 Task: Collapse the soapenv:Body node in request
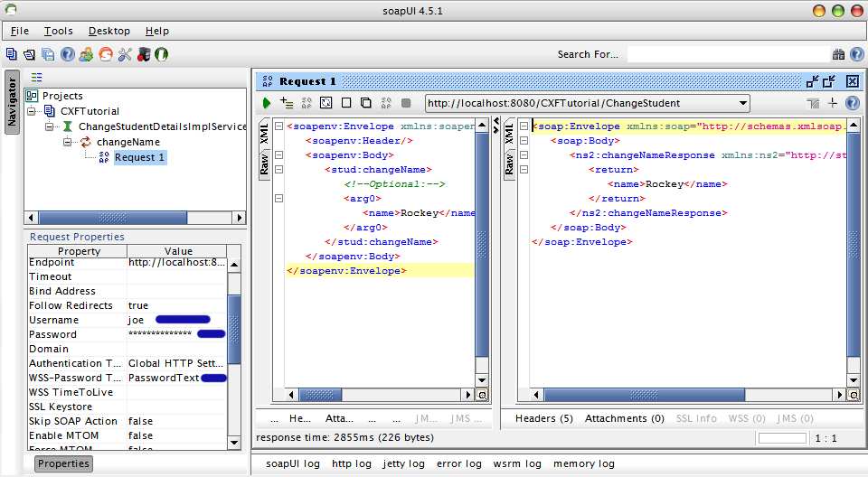tap(278, 154)
